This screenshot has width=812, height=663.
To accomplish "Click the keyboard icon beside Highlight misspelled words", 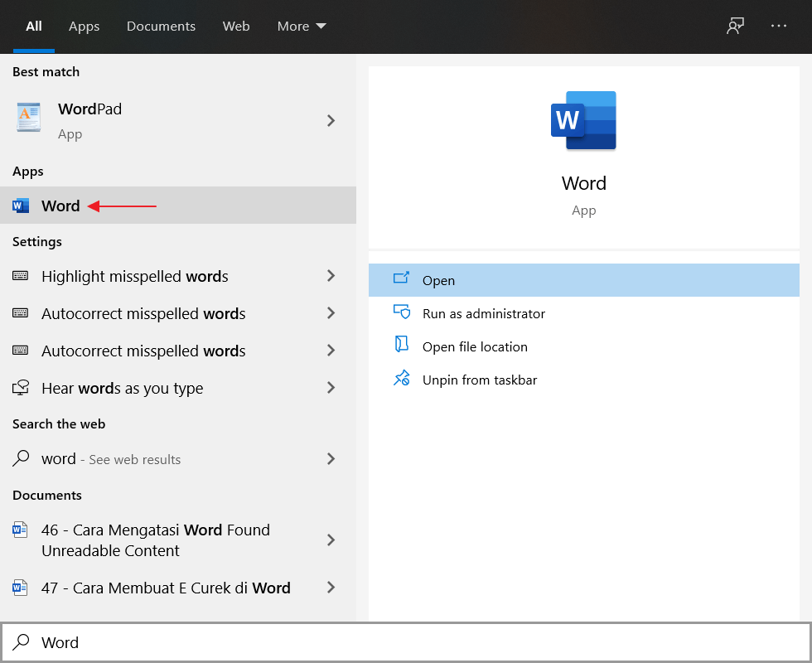I will coord(20,275).
